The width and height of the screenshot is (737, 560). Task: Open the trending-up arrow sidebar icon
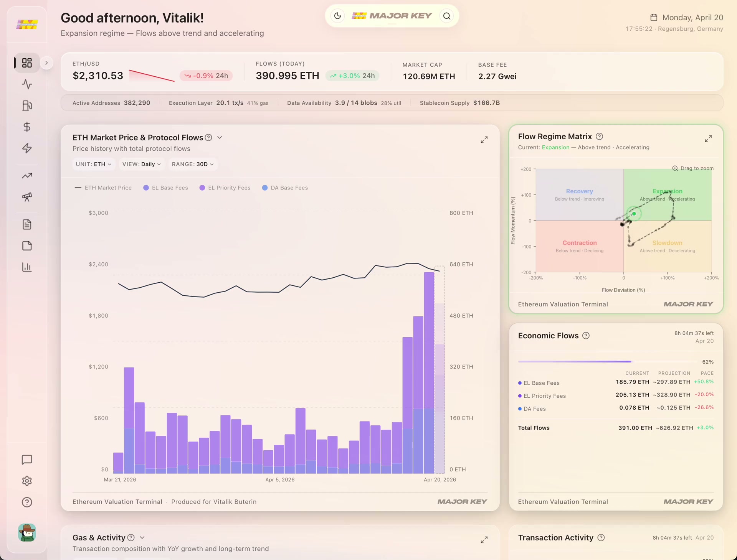click(27, 176)
